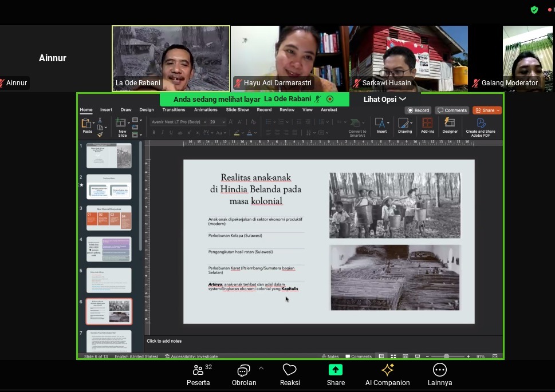Toggle the Record button in PowerPoint
555x392 pixels.
tap(418, 110)
